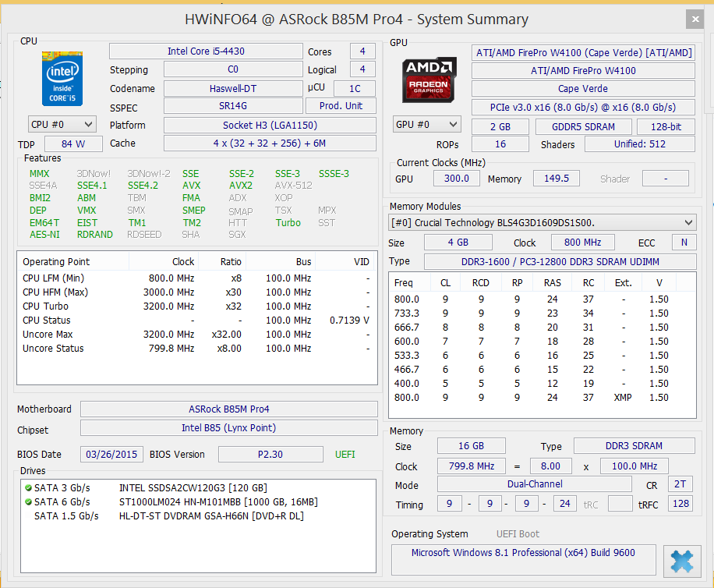Click the total memory size 16 GB field
The width and height of the screenshot is (714, 588).
[x=472, y=446]
